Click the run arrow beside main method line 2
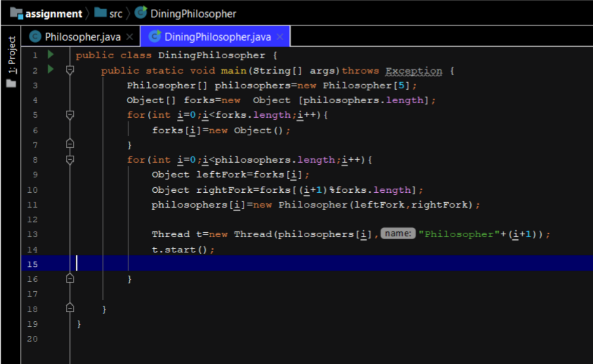Screen dimensions: 593x364 tap(51, 69)
